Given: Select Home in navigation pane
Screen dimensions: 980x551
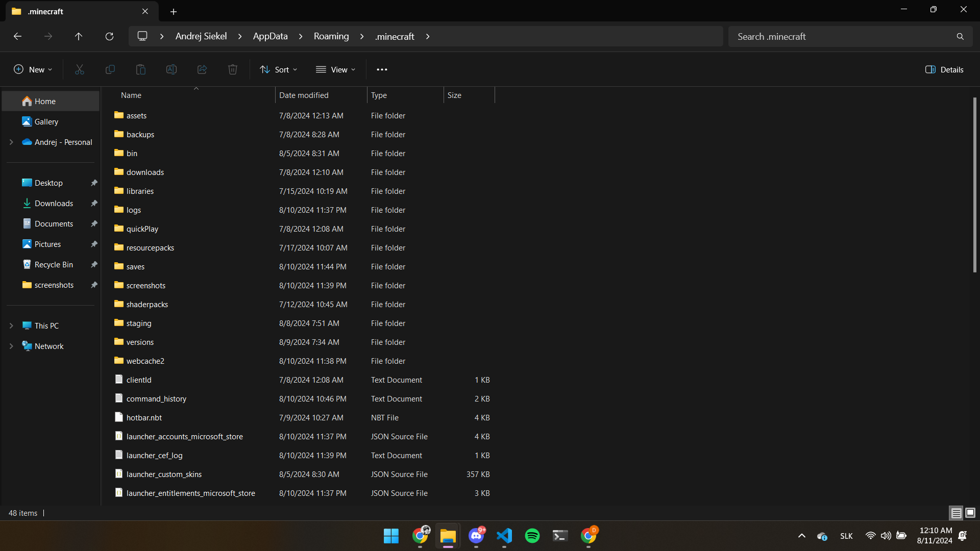Looking at the screenshot, I should [x=51, y=102].
